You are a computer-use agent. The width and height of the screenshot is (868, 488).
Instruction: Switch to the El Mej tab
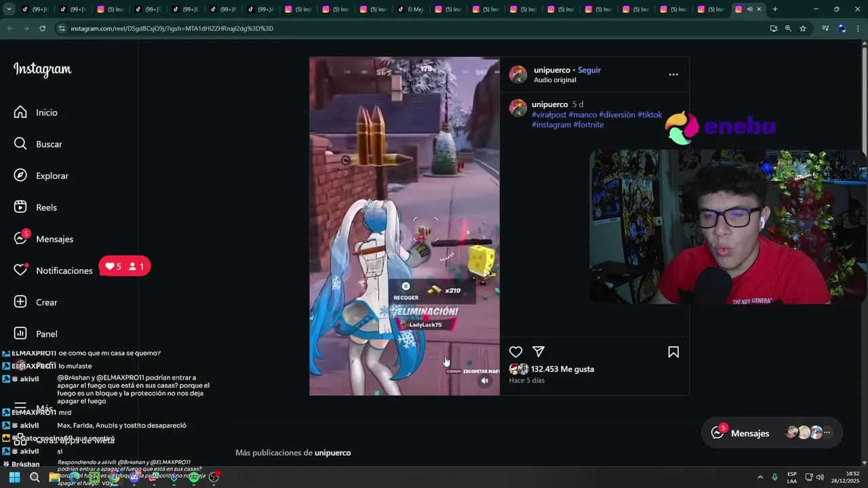410,9
